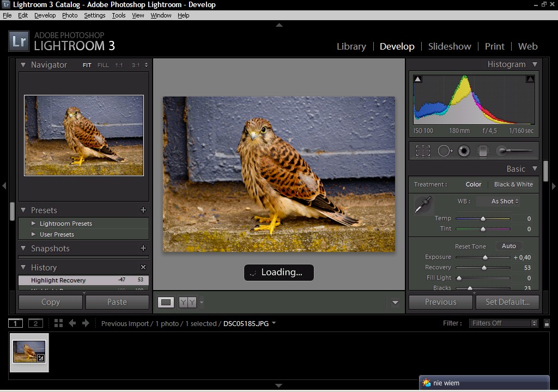Screen dimensions: 558x392
Task: Go forward with filmstrip right arrow
Action: tap(86, 323)
